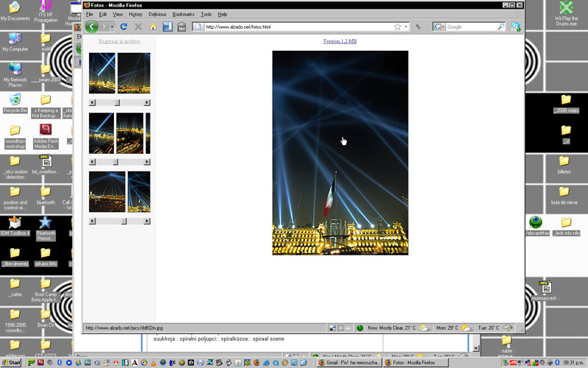Bookmark this page with the star icon
588x368 pixels.
tap(398, 26)
